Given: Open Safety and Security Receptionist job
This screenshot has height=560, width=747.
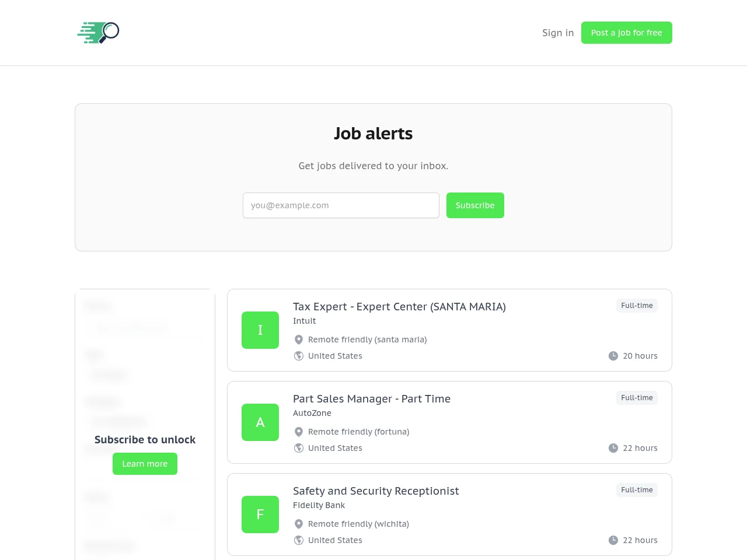Looking at the screenshot, I should pos(376,491).
